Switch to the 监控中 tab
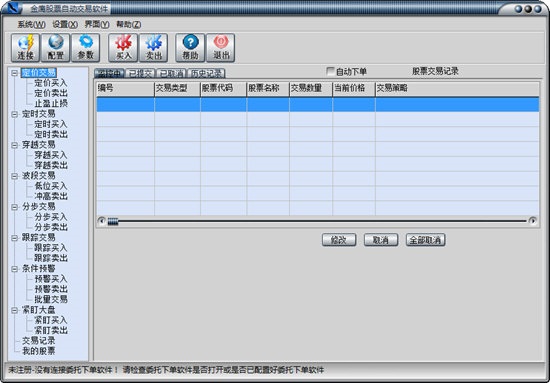The image size is (550, 383). point(109,73)
